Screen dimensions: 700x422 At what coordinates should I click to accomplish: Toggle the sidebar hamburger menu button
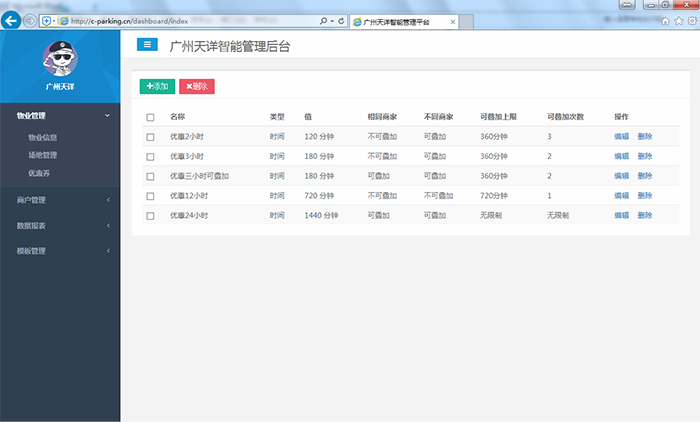[x=147, y=44]
